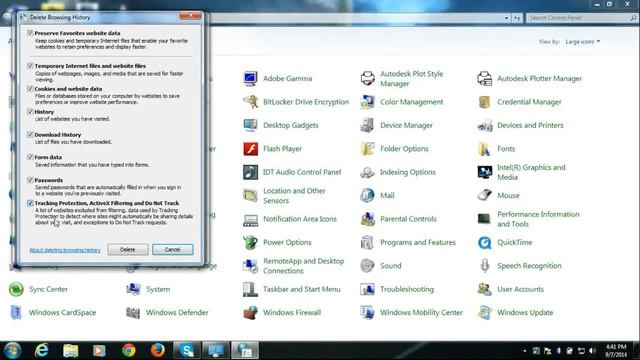The image size is (640, 360).
Task: Open the QuickTime icon
Action: pos(484,242)
